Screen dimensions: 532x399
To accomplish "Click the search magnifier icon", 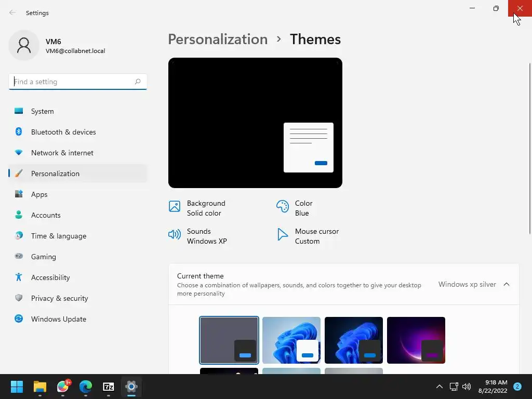I will [137, 82].
